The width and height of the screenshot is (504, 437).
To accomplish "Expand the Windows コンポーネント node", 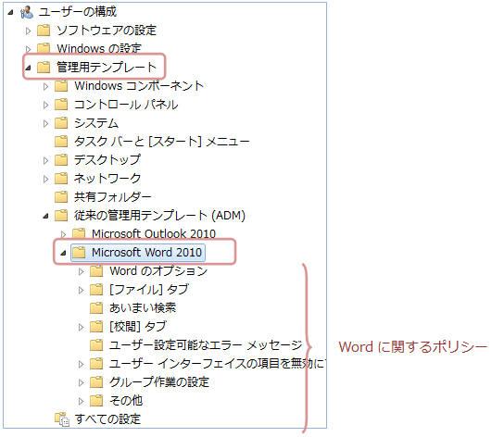I will coord(46,86).
